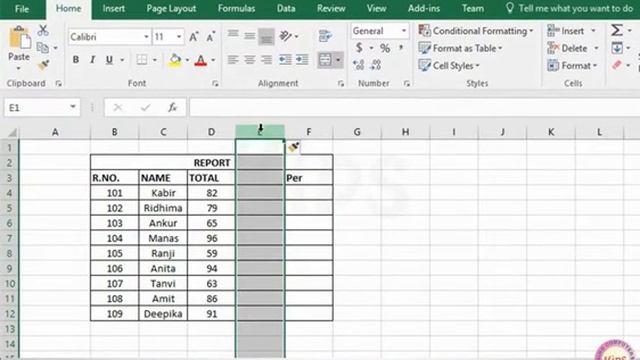
Task: Toggle Underline formatting
Action: coord(109,60)
